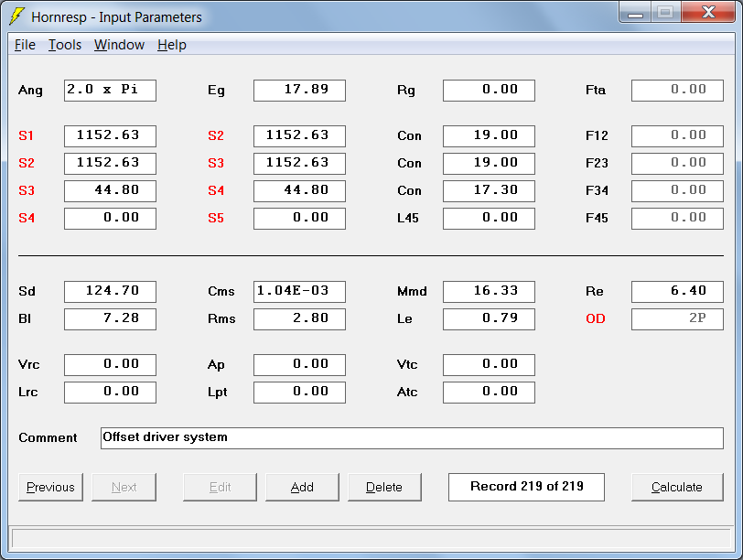
Task: Click the Atc input field
Action: (489, 393)
